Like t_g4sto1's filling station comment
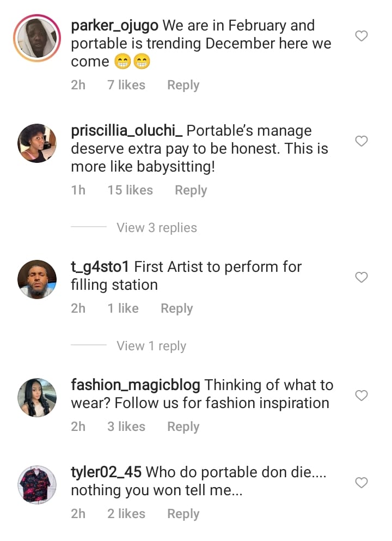 362,277
